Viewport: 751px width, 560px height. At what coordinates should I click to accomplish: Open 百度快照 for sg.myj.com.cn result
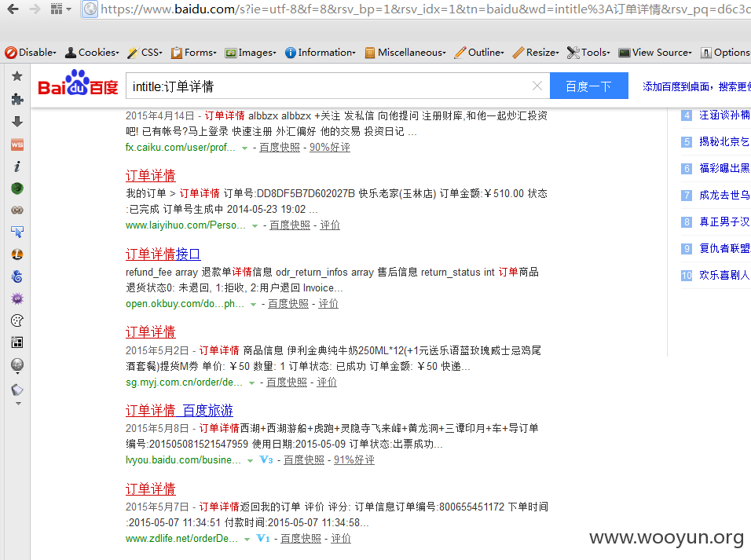tap(287, 382)
